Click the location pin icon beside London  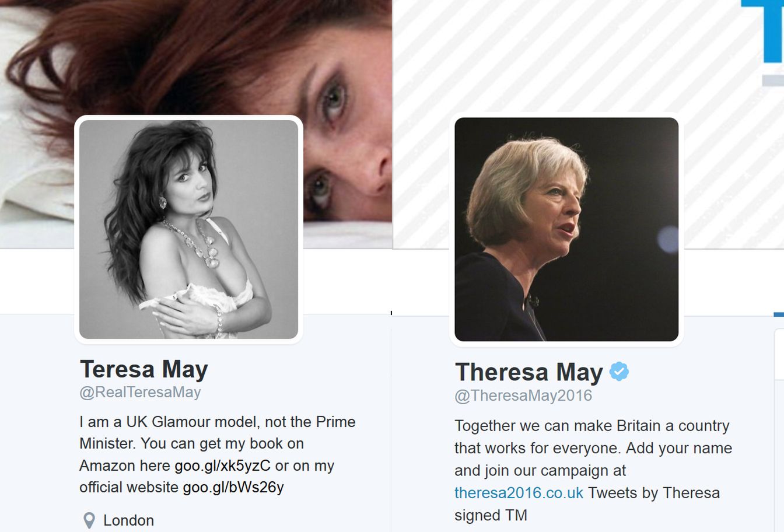click(x=89, y=520)
